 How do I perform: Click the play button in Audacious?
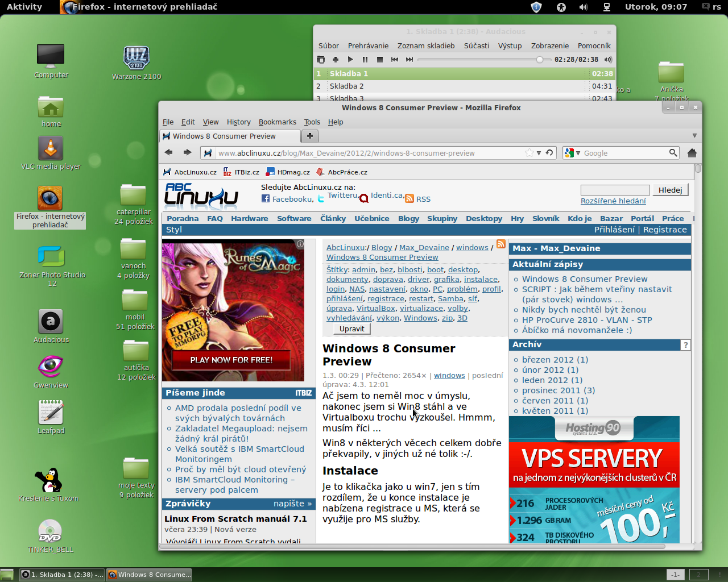tap(350, 60)
